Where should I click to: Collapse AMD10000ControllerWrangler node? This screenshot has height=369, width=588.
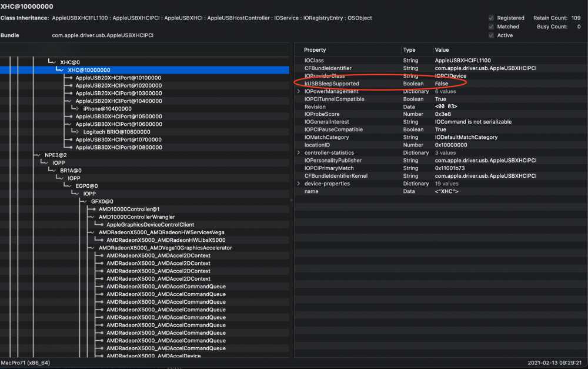tap(92, 217)
